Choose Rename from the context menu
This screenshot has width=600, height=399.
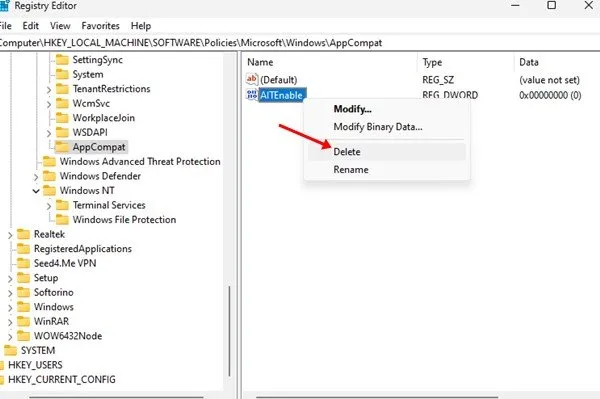[386, 169]
